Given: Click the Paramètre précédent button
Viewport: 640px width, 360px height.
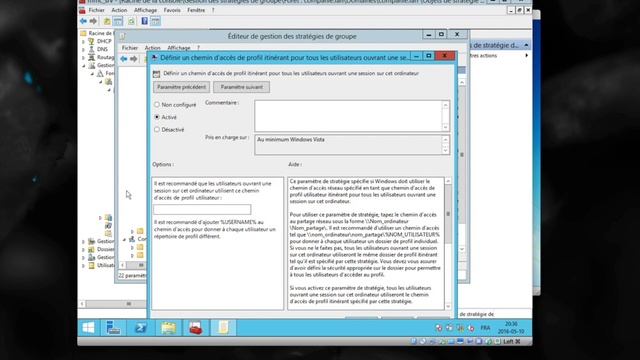Looking at the screenshot, I should pos(182,87).
